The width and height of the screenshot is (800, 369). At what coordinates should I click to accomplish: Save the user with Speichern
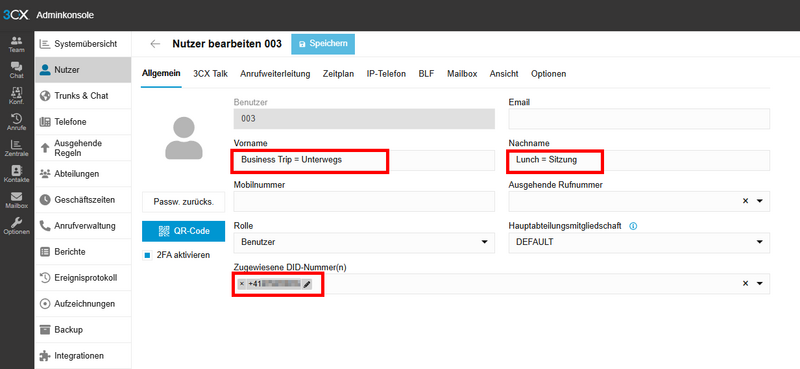323,44
